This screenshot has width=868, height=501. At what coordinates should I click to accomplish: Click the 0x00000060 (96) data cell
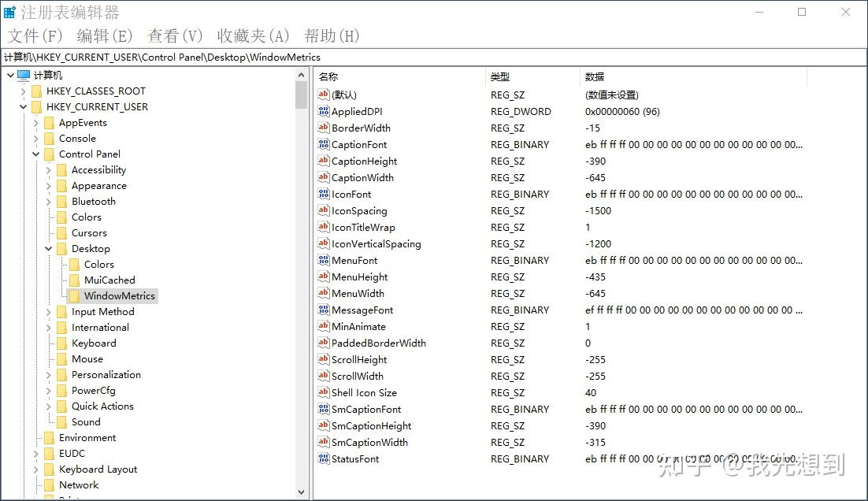[x=623, y=111]
